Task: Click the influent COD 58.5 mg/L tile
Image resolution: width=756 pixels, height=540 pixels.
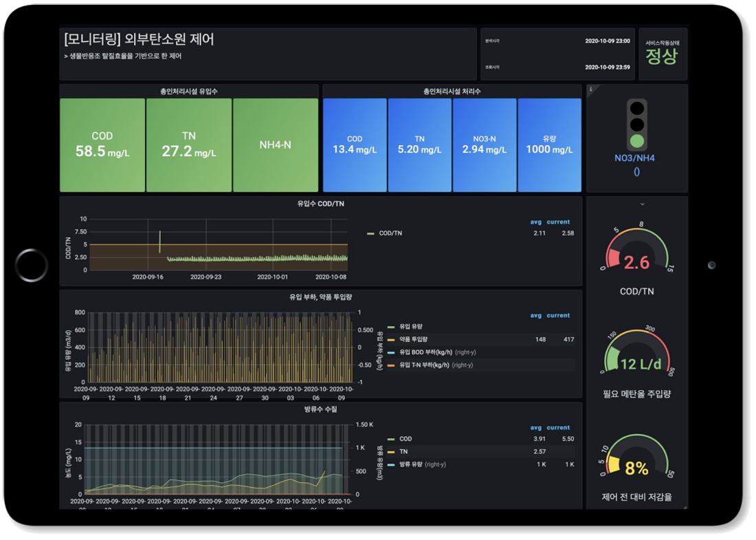Action: (x=102, y=145)
